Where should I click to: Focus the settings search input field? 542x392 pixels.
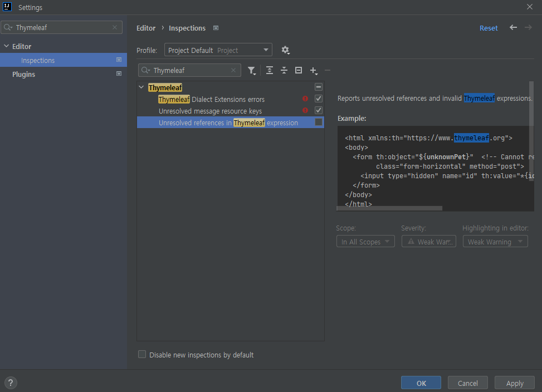point(61,27)
